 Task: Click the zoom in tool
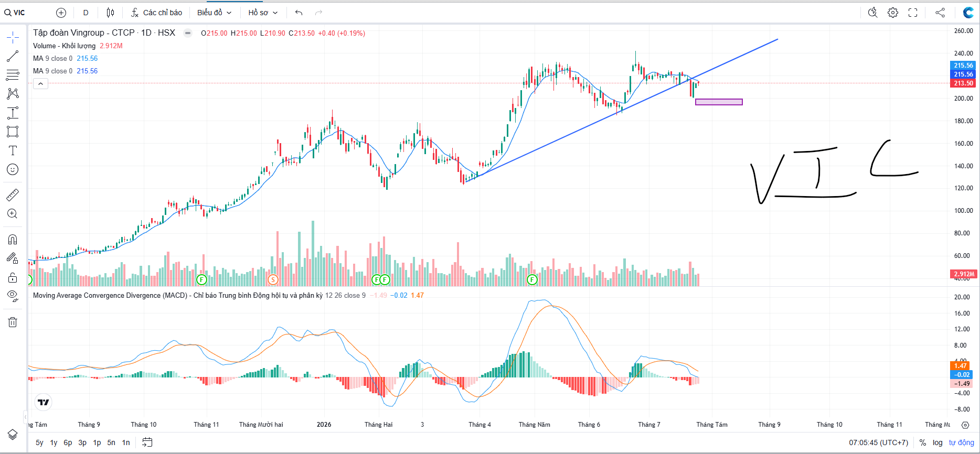click(x=13, y=214)
